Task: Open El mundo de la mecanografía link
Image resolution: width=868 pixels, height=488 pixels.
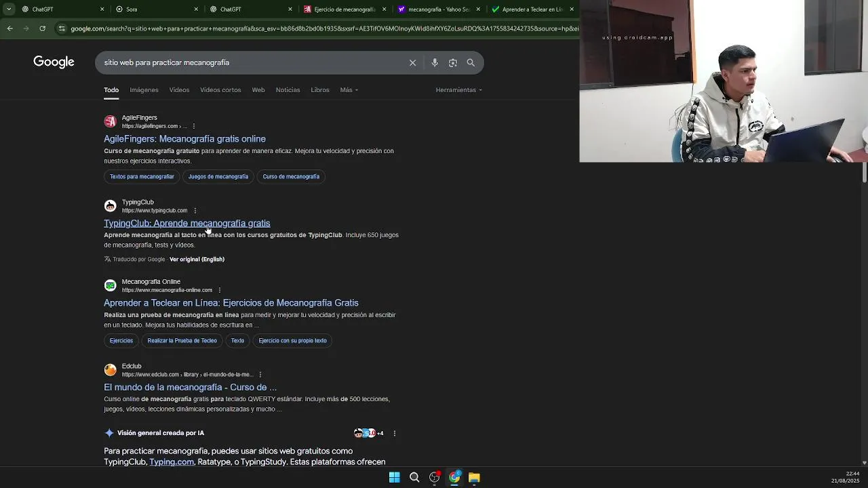Action: click(x=190, y=388)
